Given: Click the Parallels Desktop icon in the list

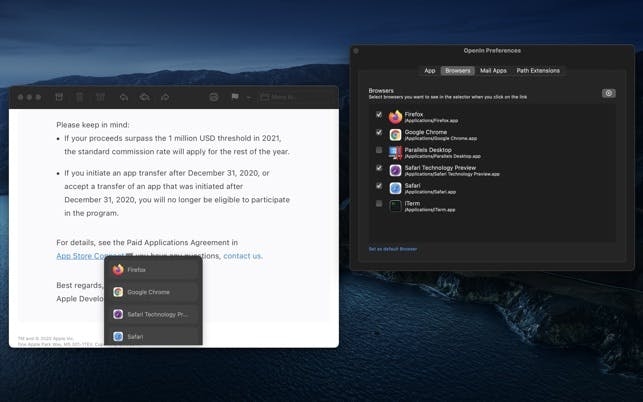Looking at the screenshot, I should 395,153.
